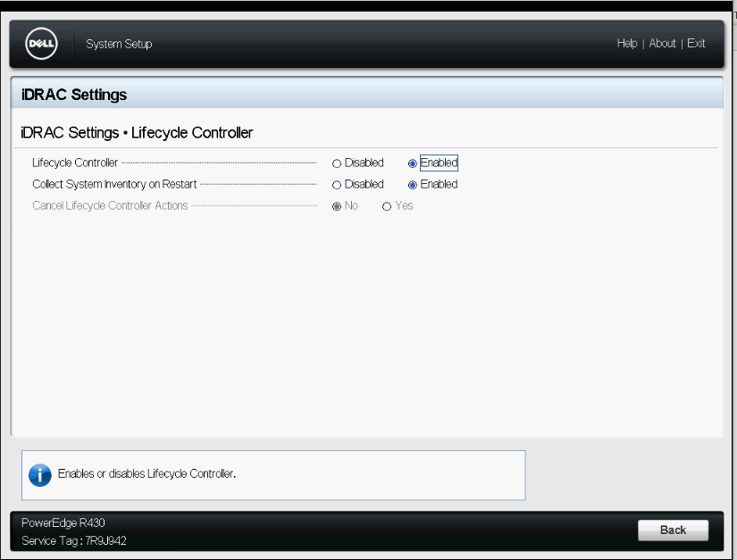Click the Cancel Lifecycle Controller Actions label

(110, 205)
